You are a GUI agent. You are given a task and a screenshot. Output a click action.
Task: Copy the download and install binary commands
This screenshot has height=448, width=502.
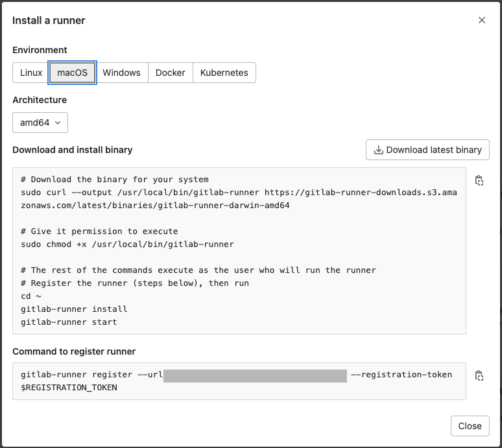click(x=479, y=180)
